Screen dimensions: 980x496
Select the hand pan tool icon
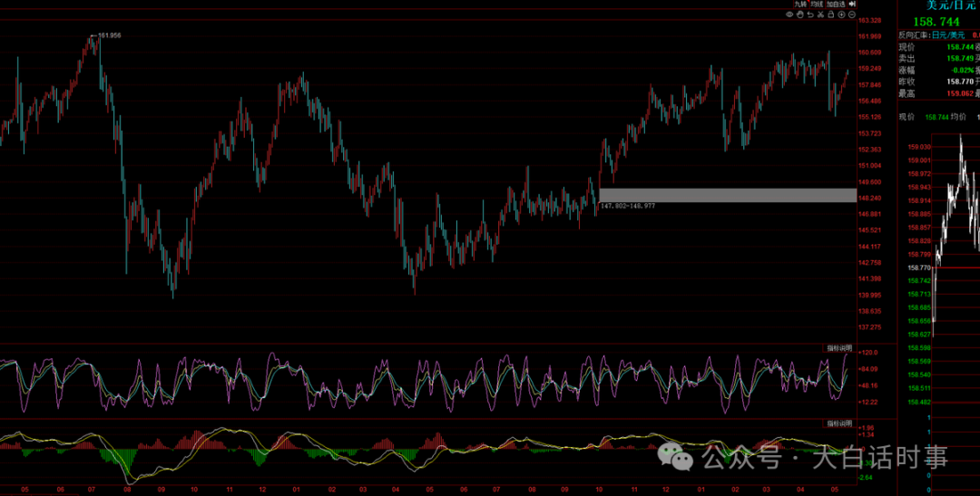(x=800, y=15)
